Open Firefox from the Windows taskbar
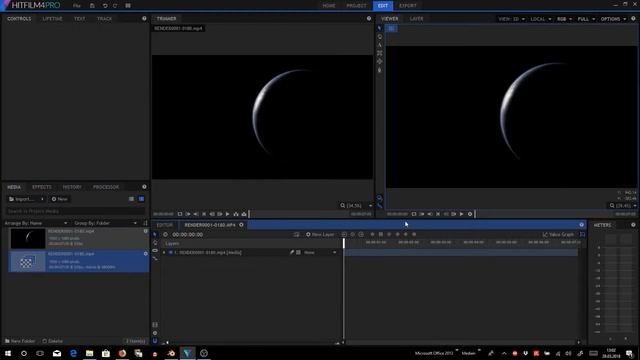The image size is (640, 360). coord(122,353)
